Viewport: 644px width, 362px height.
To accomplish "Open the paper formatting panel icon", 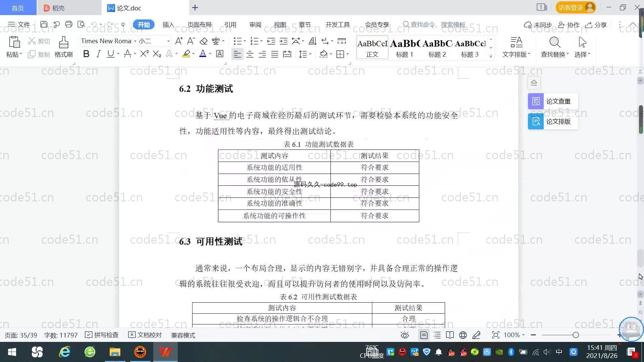I will click(x=536, y=121).
